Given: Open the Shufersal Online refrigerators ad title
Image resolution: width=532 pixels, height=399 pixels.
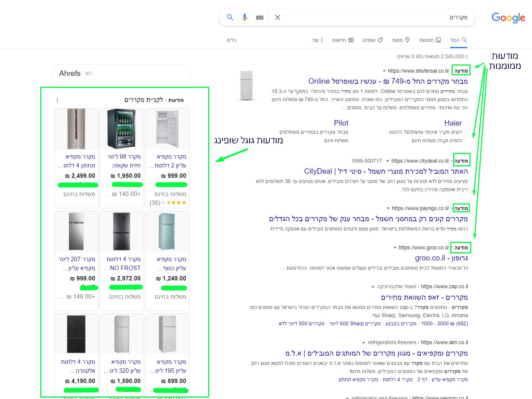Looking at the screenshot, I should [388, 81].
